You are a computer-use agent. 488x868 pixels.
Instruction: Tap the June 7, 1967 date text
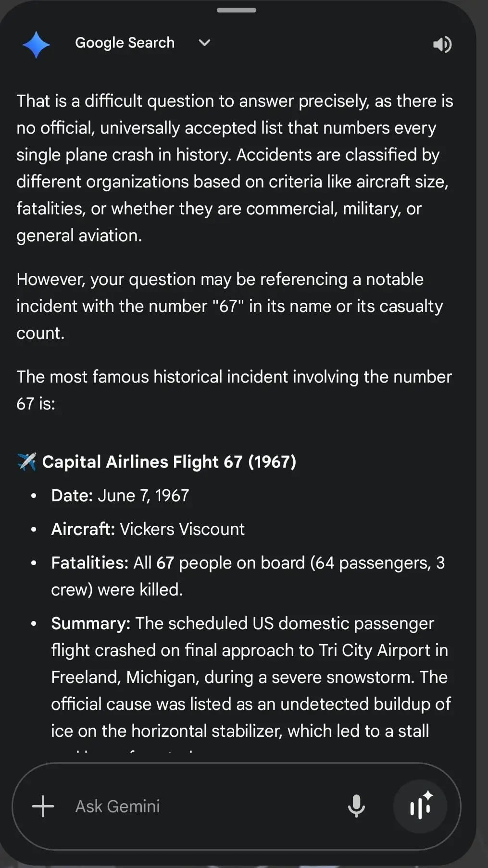[x=143, y=496]
